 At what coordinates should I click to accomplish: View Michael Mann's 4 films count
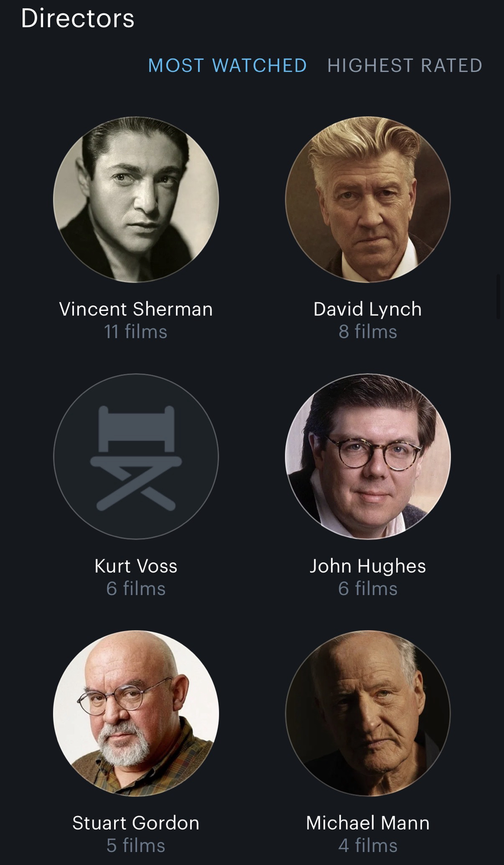click(368, 846)
